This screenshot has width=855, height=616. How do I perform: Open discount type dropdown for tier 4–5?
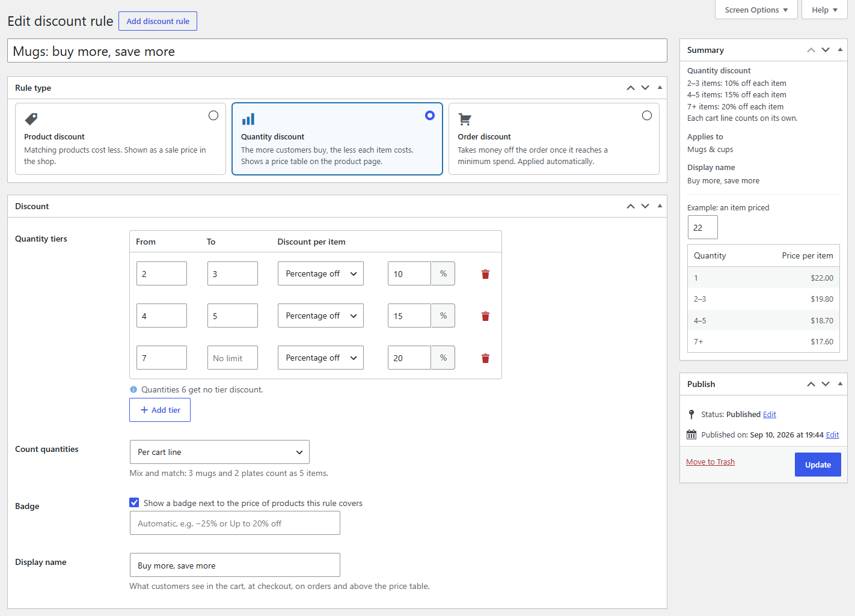tap(320, 316)
